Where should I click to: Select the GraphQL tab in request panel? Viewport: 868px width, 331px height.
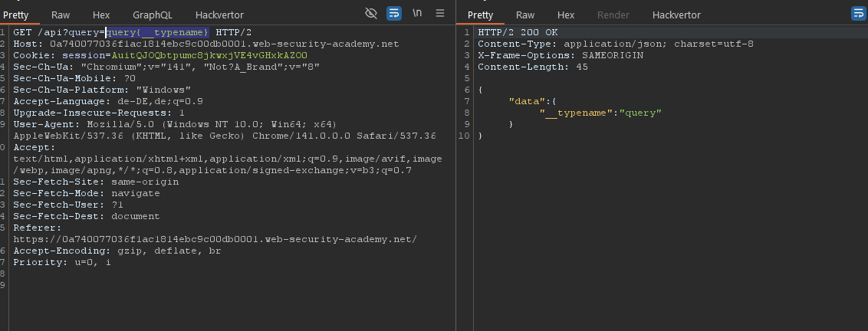coord(152,15)
